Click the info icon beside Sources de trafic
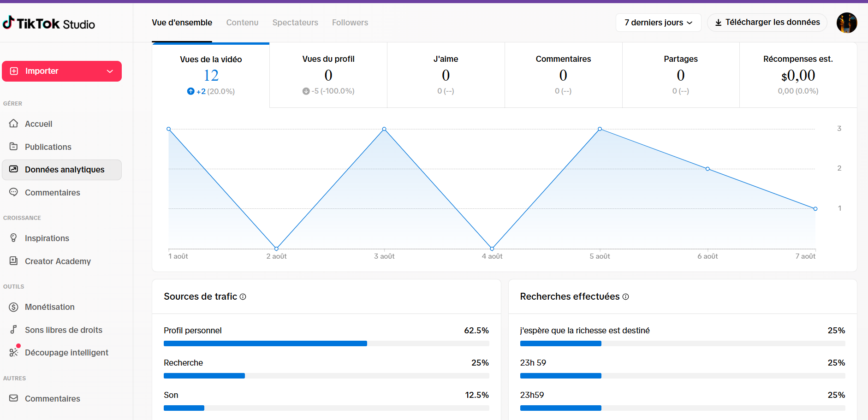 pos(243,297)
